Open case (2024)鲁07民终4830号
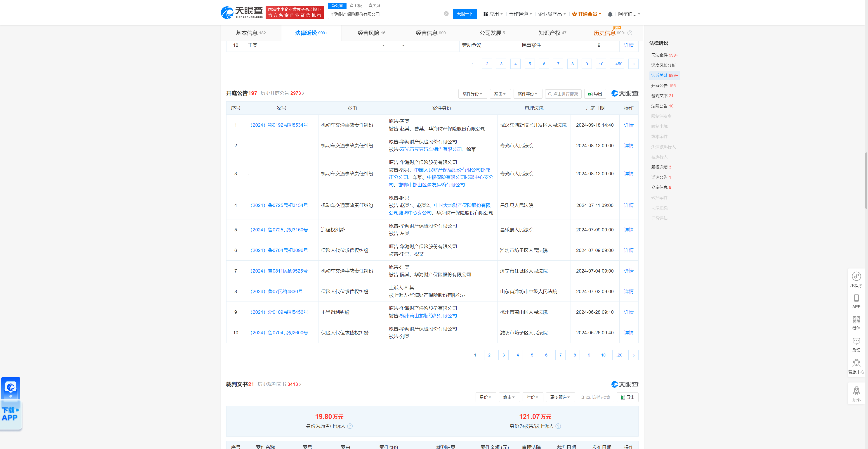Image resolution: width=868 pixels, height=449 pixels. 276,292
